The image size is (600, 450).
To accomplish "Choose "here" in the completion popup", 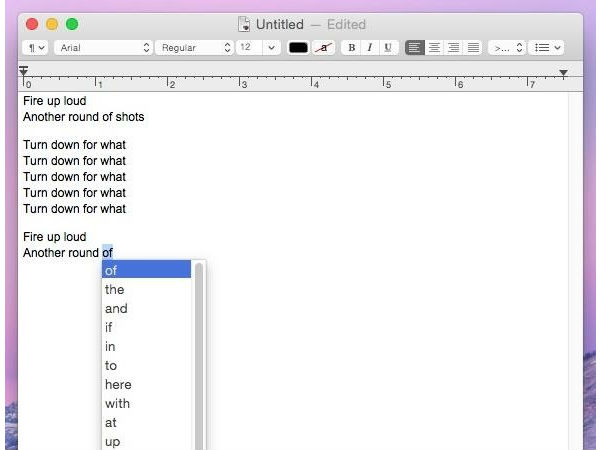I will click(x=118, y=384).
